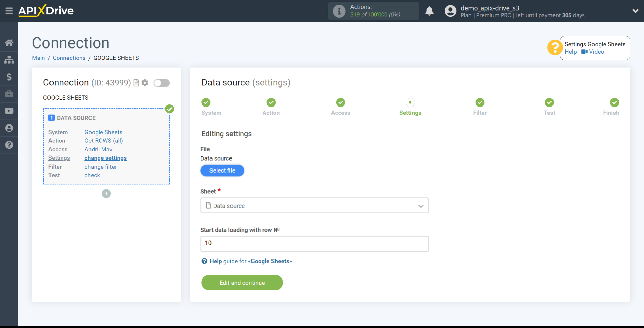Open the Home sidebar icon
This screenshot has height=328, width=644.
point(9,43)
